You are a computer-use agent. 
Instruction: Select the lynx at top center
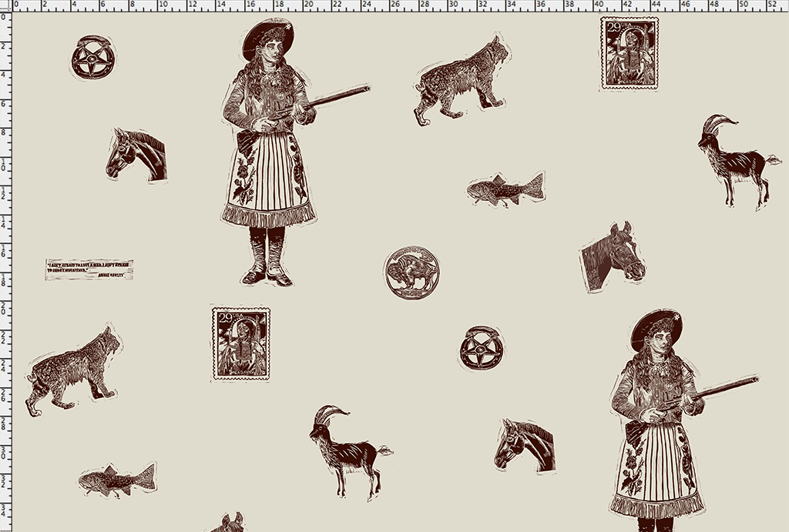point(462,80)
